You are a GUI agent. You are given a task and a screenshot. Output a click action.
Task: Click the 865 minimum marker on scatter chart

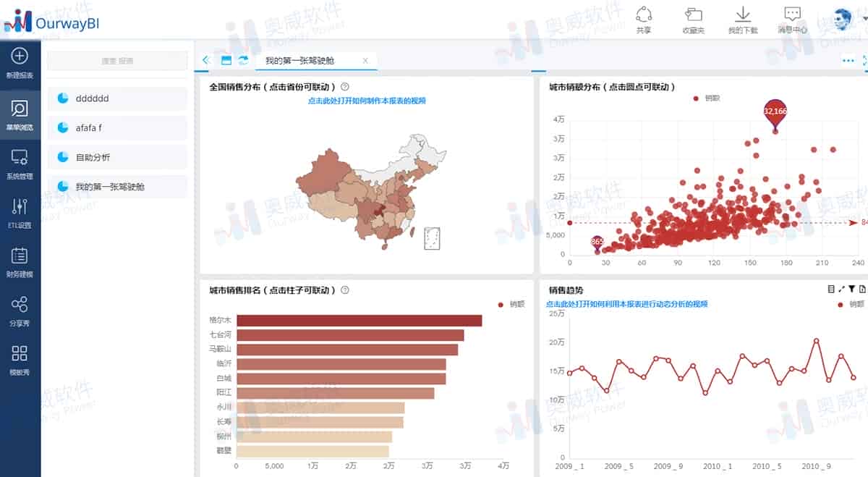pyautogui.click(x=597, y=242)
